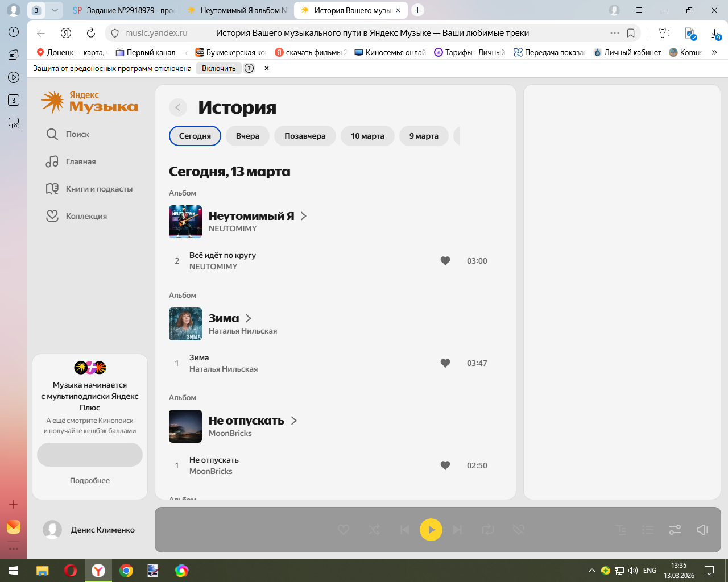The image size is (728, 582).
Task: Mute volume via speaker icon in player
Action: pyautogui.click(x=702, y=530)
